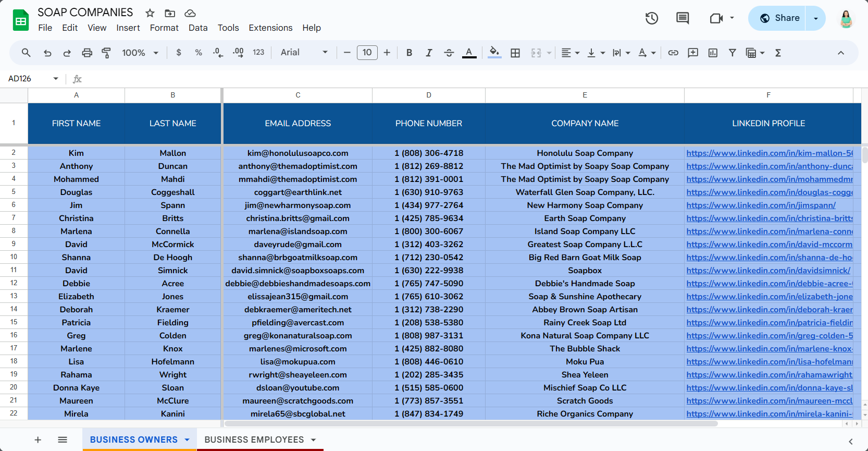Switch to BUSINESS EMPLOYEES sheet tab
The image size is (868, 451).
click(x=254, y=440)
